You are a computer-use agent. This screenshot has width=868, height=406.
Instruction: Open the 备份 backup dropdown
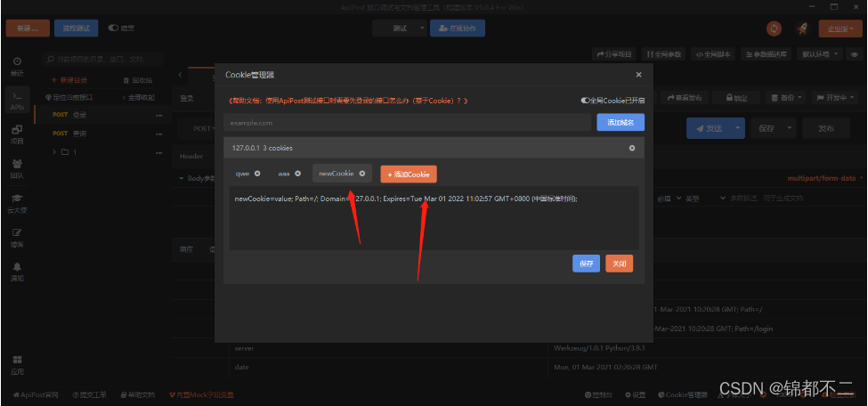point(787,97)
